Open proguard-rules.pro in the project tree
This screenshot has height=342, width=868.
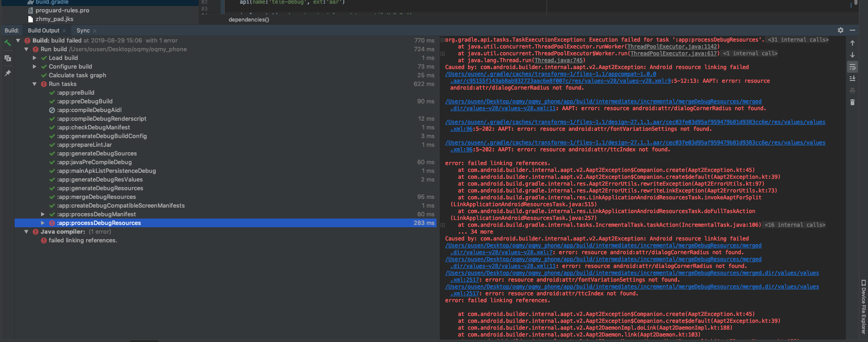coord(62,10)
